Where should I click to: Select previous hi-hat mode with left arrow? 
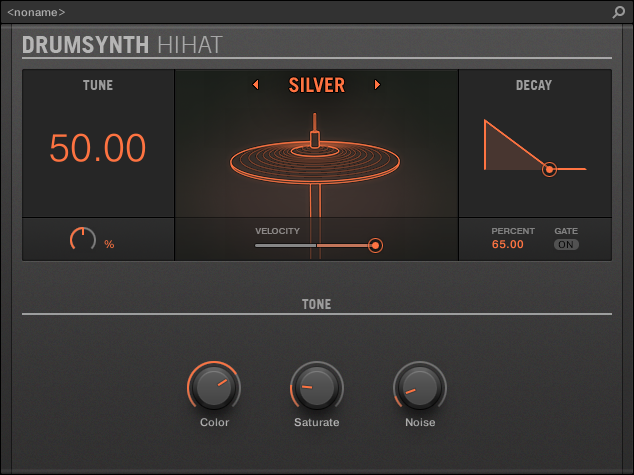click(255, 85)
